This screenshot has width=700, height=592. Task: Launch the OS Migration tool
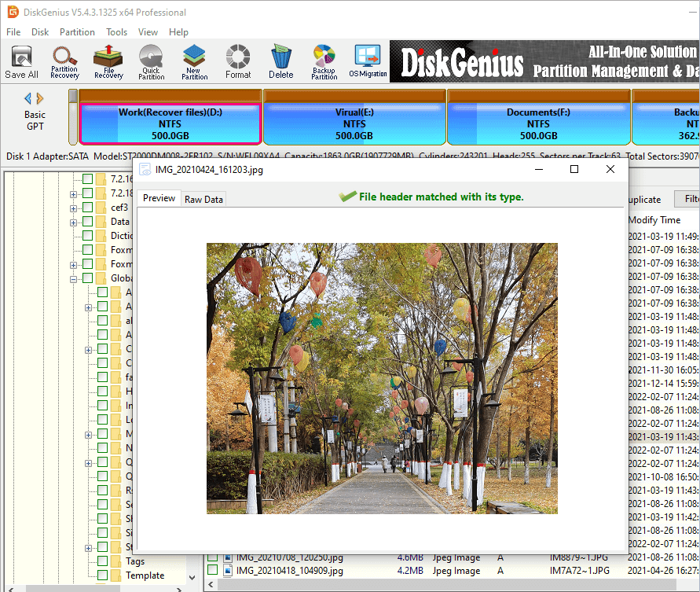point(368,61)
